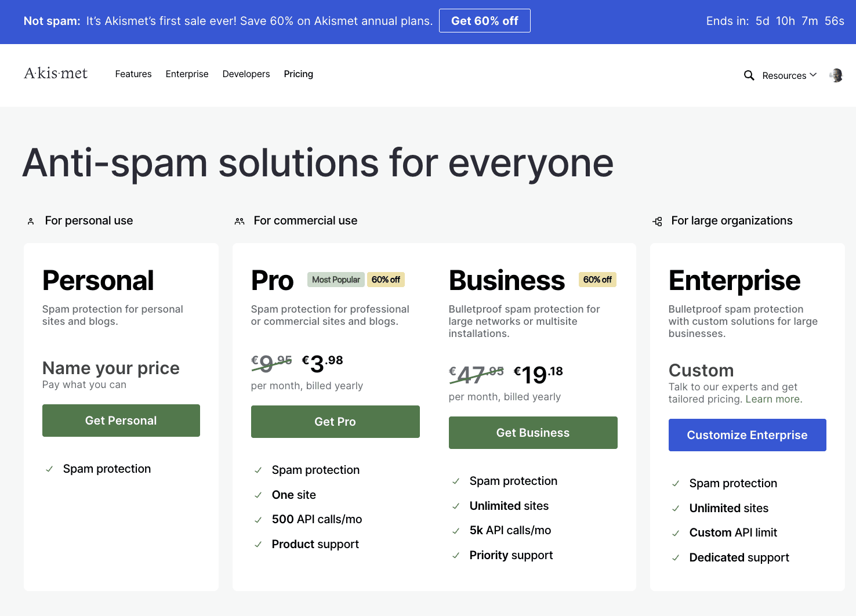The height and width of the screenshot is (616, 856).
Task: Click the Get Pro button
Action: (335, 422)
